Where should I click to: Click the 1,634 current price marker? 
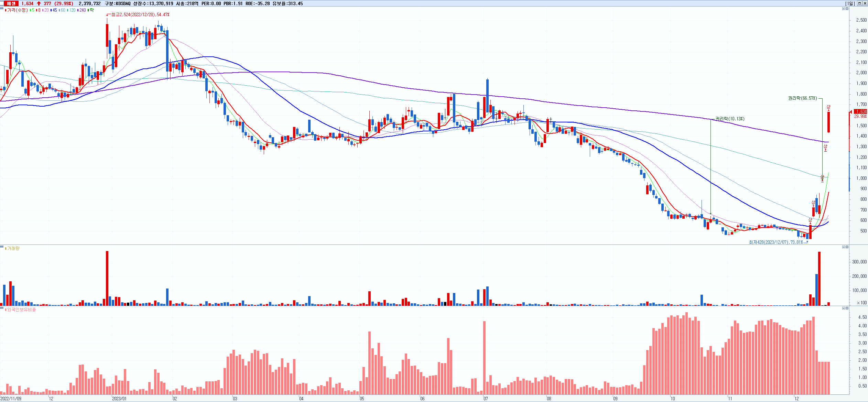point(861,111)
